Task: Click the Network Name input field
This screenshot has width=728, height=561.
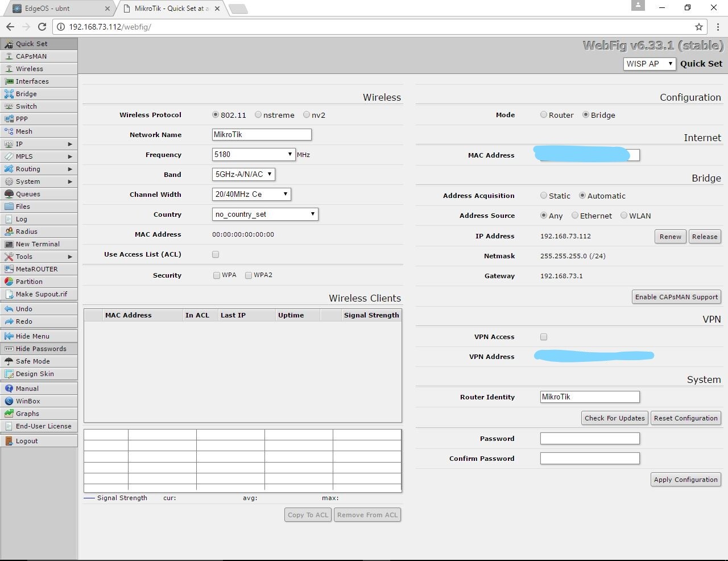Action: tap(262, 134)
